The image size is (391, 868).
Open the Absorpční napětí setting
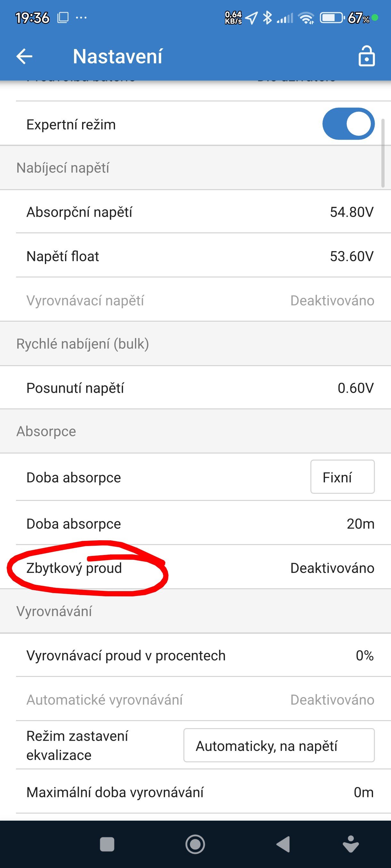pos(195,212)
